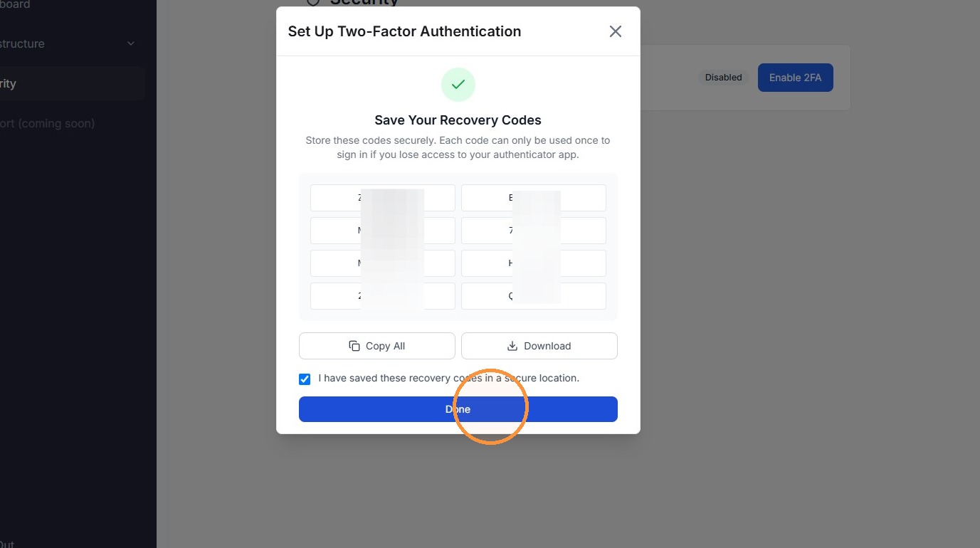
Task: Click the 'I have saved these recovery codes' label
Action: 449,378
